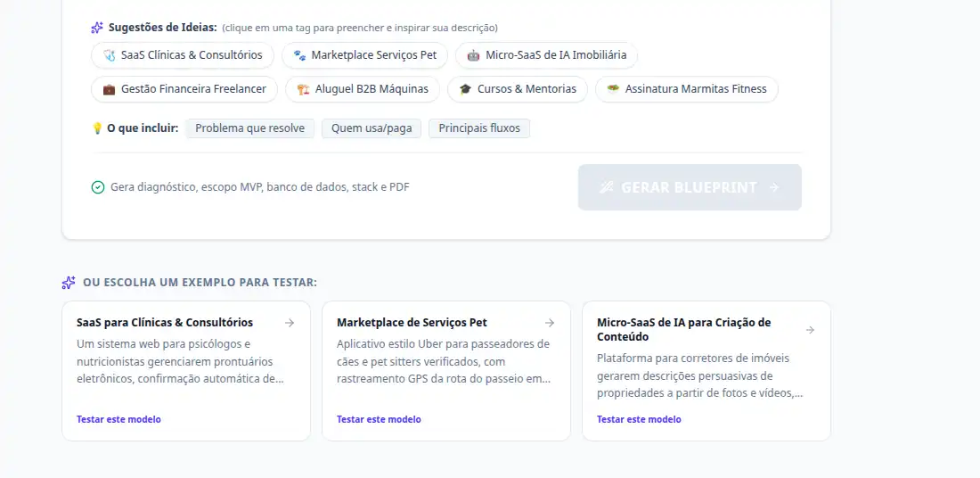Click the sparkle icon beside Ou escolha um exemplo
The width and height of the screenshot is (980, 478).
69,283
